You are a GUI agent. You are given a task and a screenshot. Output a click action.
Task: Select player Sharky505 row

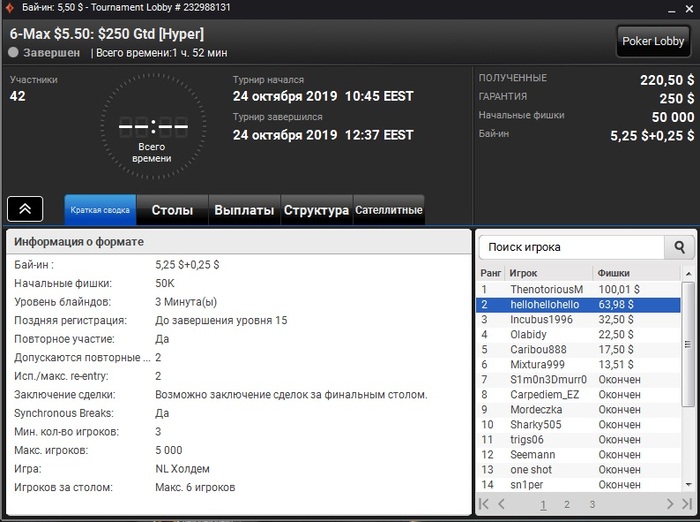(579, 425)
